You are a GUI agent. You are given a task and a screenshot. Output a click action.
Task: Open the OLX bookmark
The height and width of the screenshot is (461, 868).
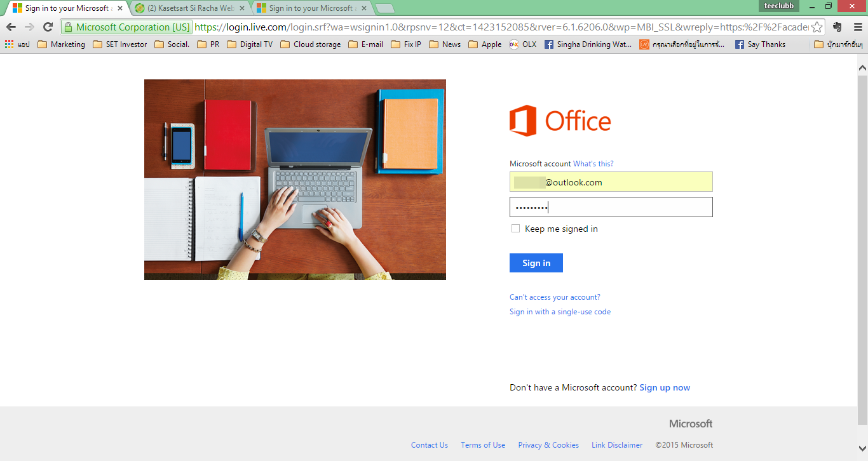tap(523, 44)
